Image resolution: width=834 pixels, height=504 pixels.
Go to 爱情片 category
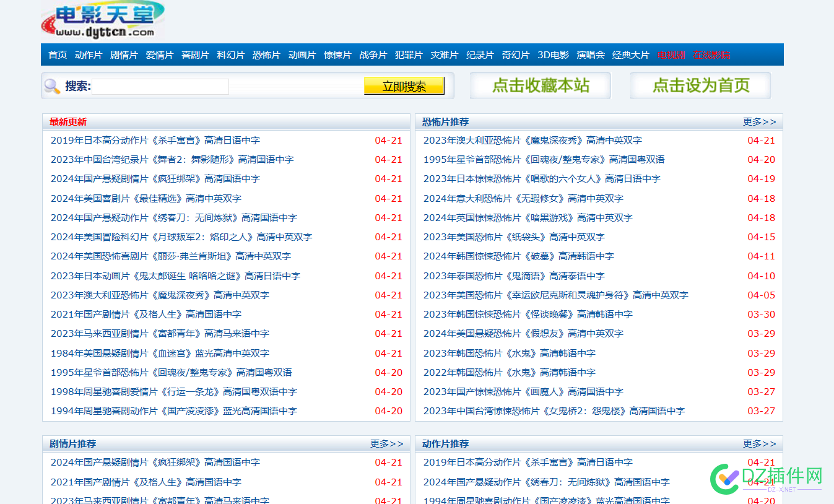coord(160,55)
